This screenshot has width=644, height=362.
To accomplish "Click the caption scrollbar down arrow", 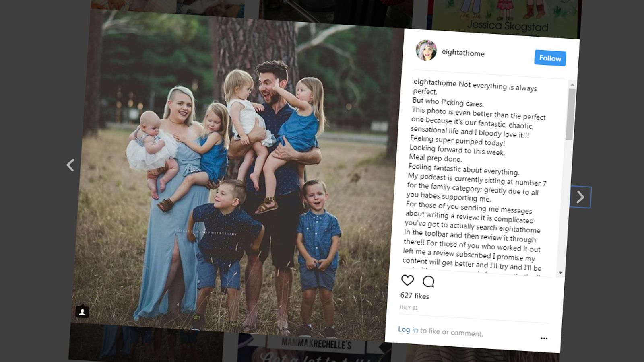I will coord(561,273).
